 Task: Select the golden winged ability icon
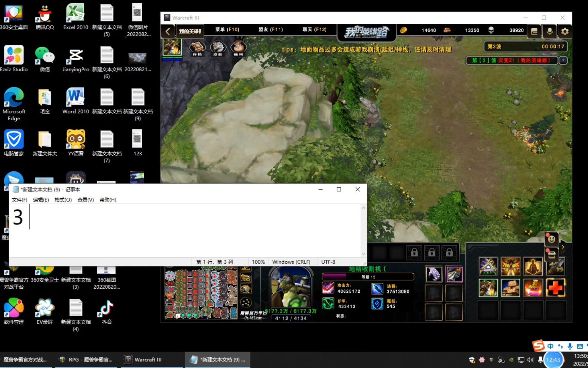[511, 266]
